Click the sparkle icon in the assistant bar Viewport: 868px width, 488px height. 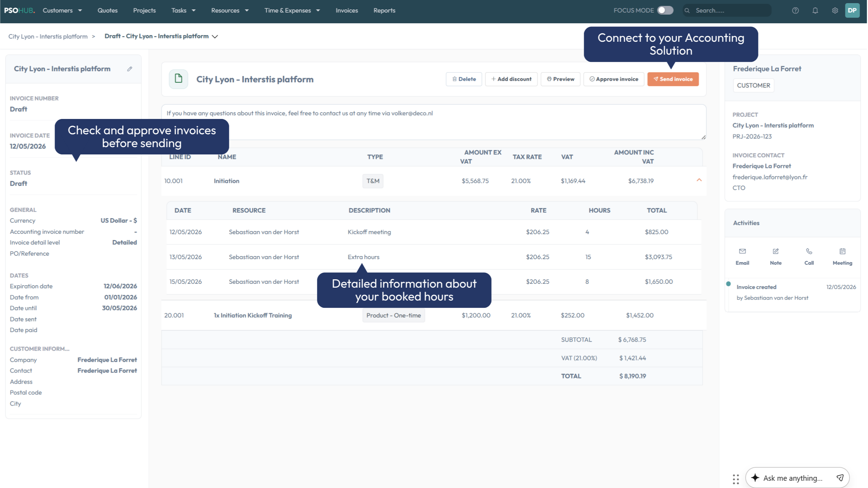tap(755, 478)
